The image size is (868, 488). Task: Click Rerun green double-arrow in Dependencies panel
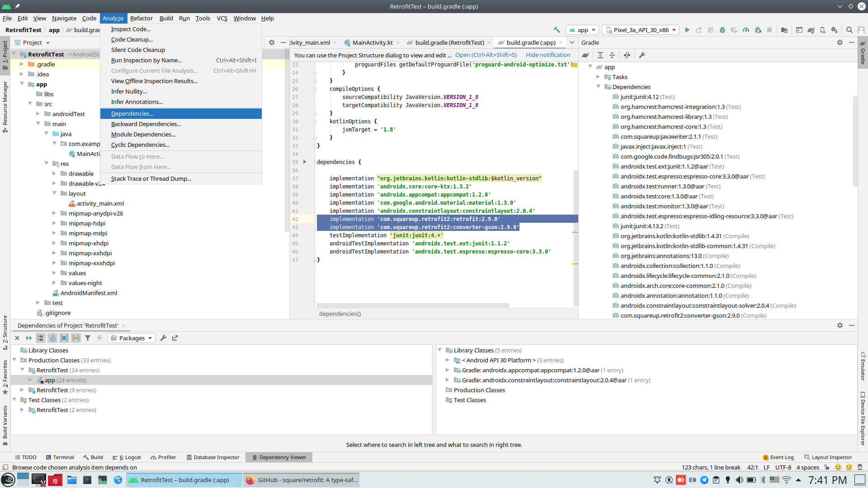[29, 338]
